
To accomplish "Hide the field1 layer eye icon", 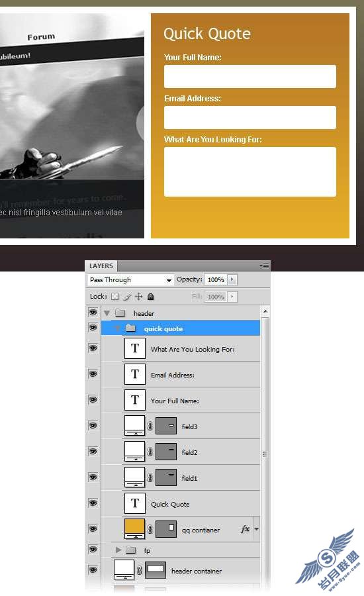I will [93, 477].
